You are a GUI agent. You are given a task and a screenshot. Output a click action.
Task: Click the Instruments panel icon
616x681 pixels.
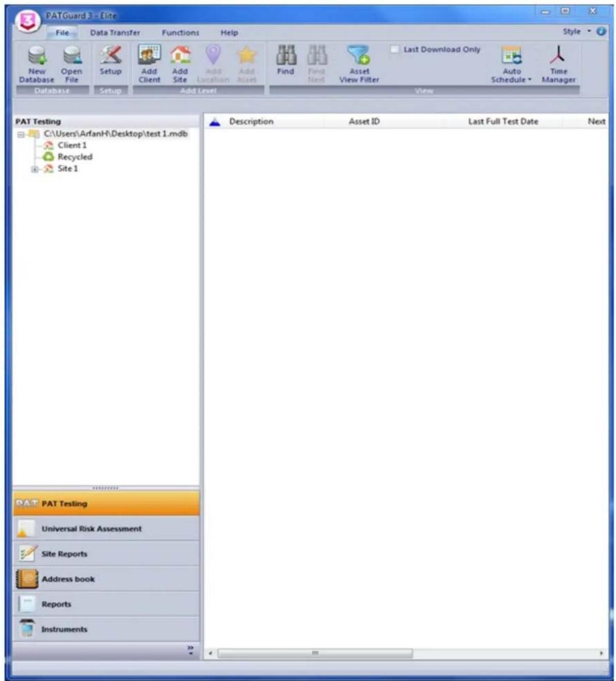pos(26,629)
